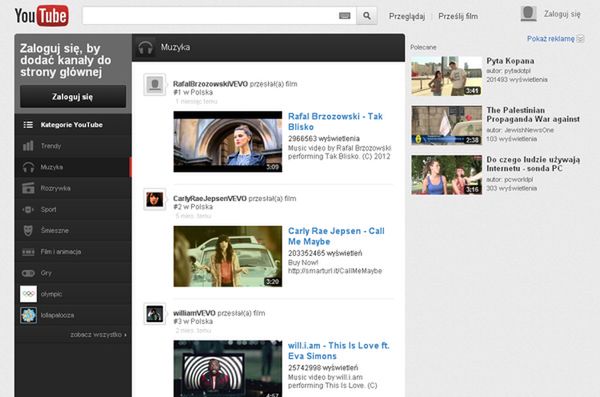
Task: Select the Trendy bar chart icon
Action: click(28, 146)
